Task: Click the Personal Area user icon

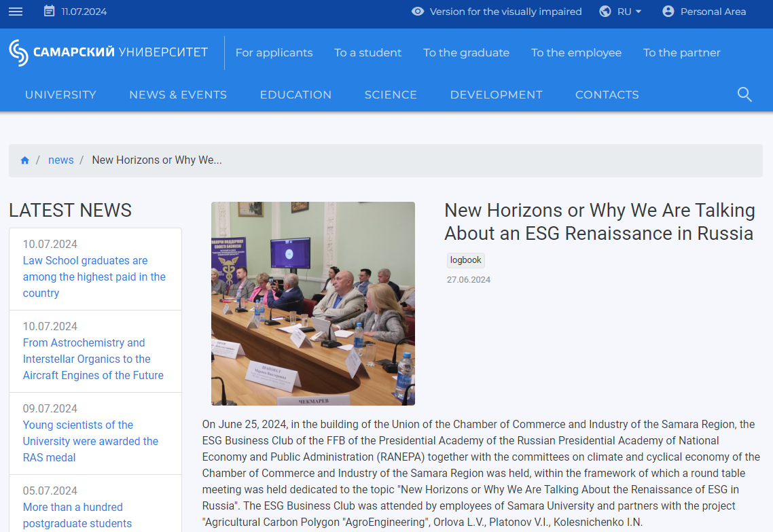Action: [x=668, y=12]
